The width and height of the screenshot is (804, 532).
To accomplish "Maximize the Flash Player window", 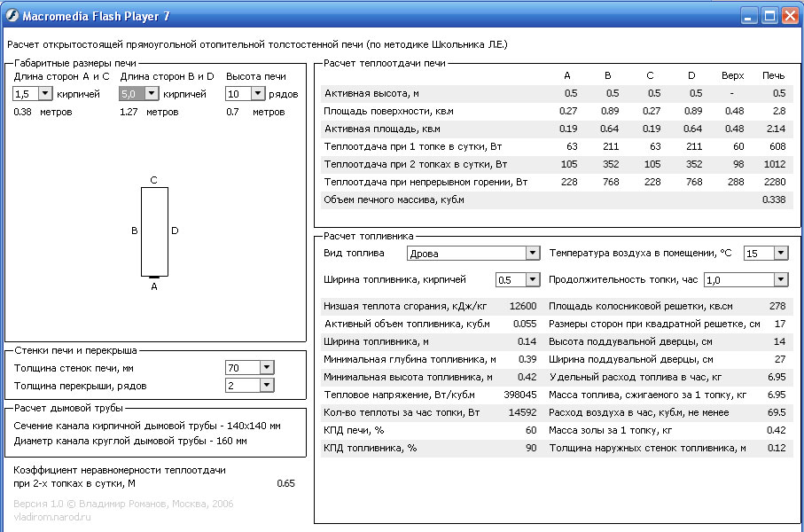I will tap(769, 16).
